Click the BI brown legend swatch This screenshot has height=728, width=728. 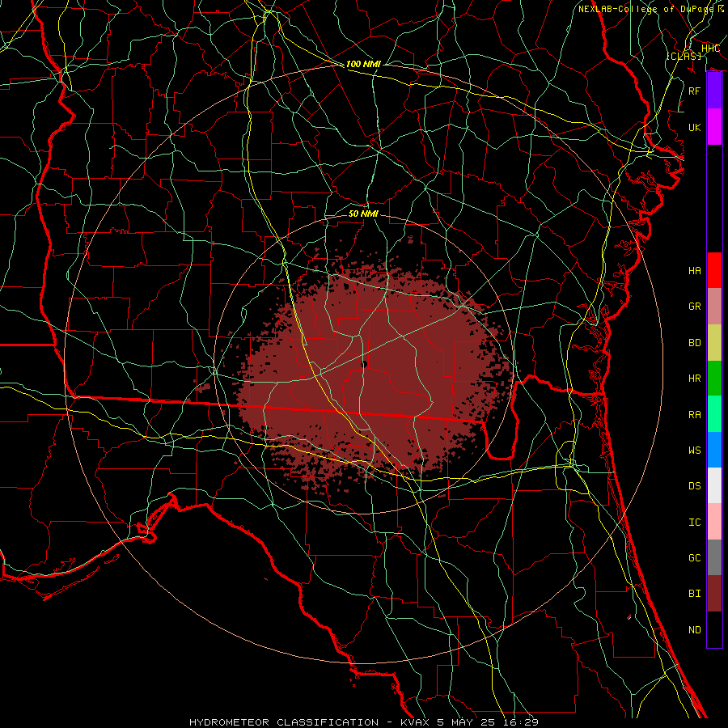(714, 594)
